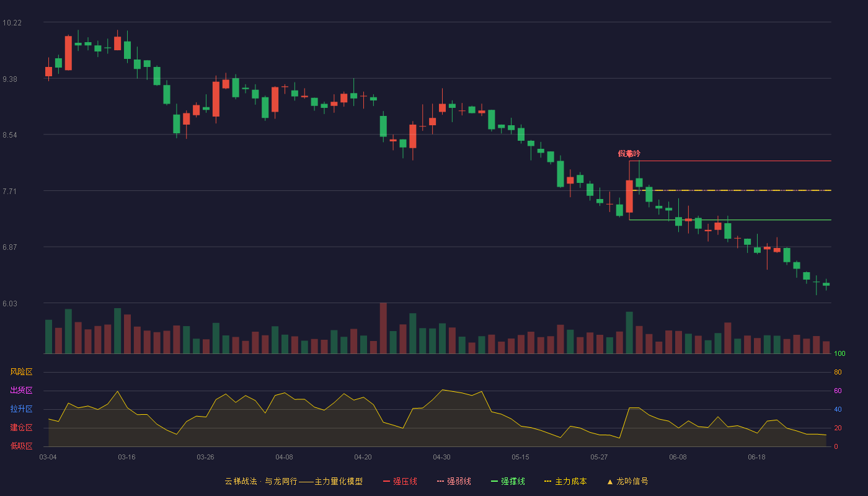Click the 03-04 date axis label
This screenshot has height=496, width=868.
(x=48, y=457)
